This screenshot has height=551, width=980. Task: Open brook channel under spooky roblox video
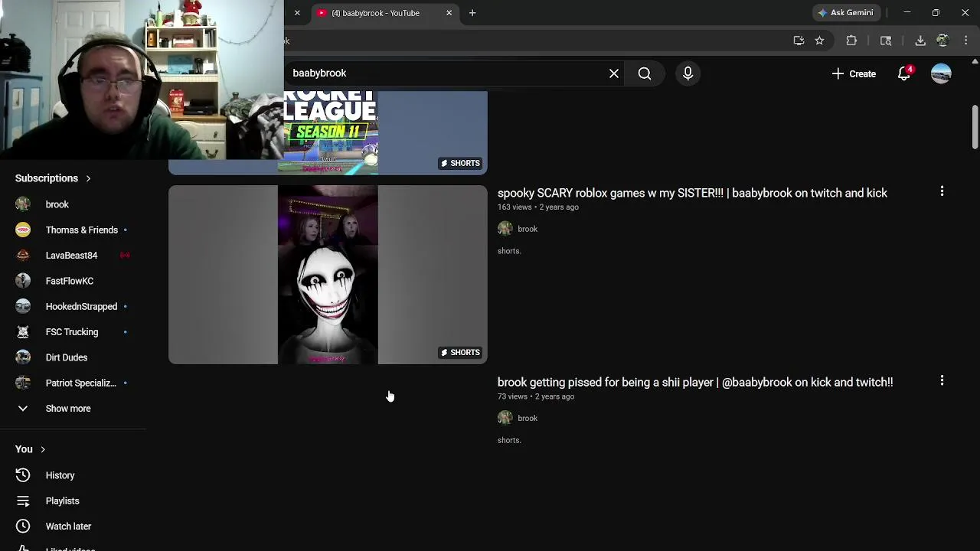(528, 229)
